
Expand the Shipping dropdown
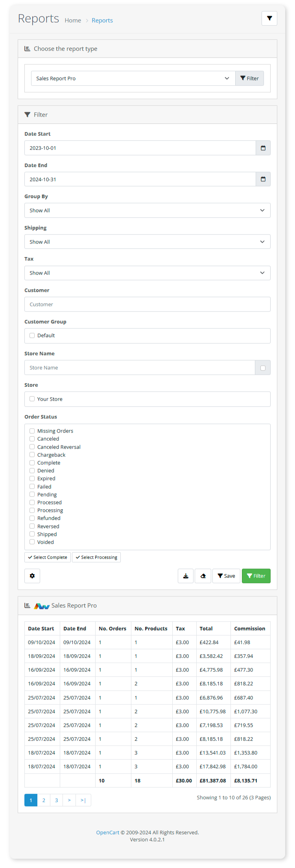147,242
